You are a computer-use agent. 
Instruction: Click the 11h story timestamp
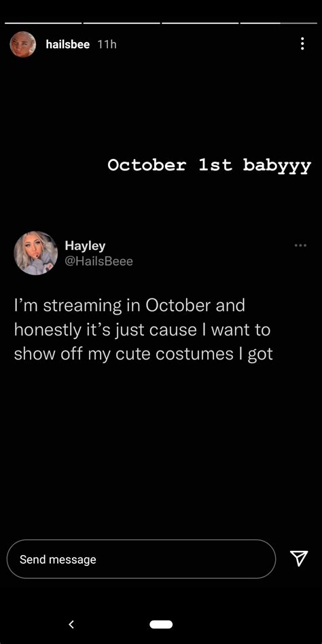(x=107, y=44)
